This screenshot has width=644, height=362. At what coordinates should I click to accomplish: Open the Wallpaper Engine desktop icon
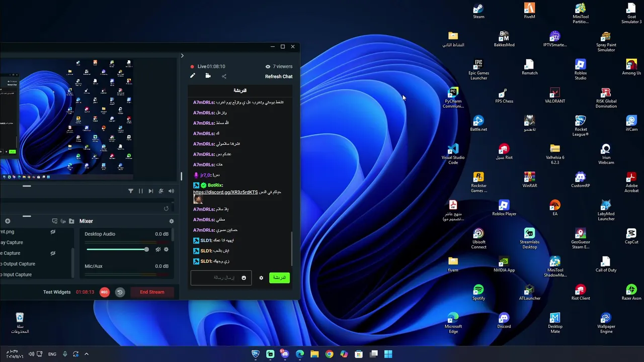coord(606,323)
